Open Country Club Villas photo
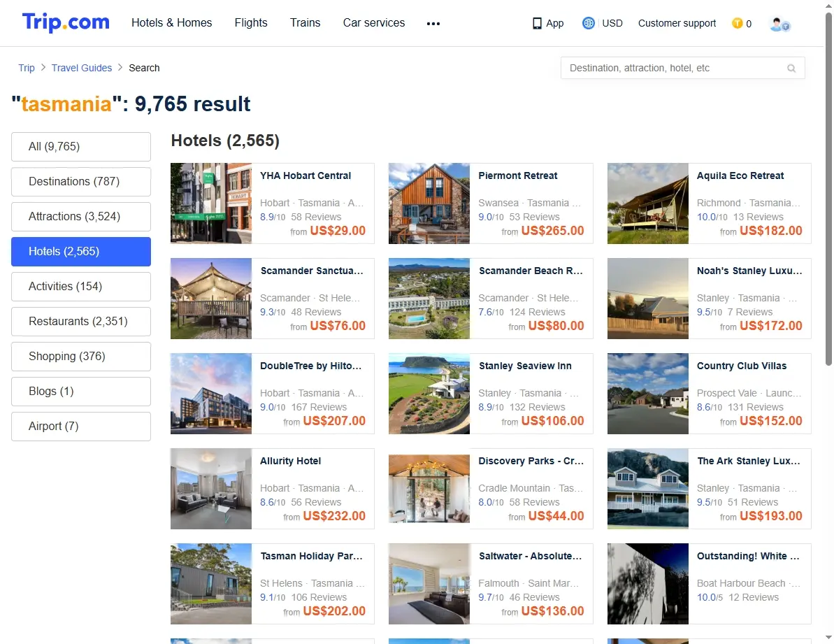Viewport: 834px width, 644px height. tap(648, 394)
